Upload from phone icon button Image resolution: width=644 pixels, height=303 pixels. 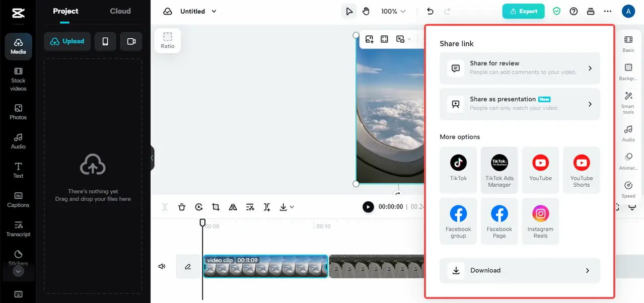(x=105, y=41)
